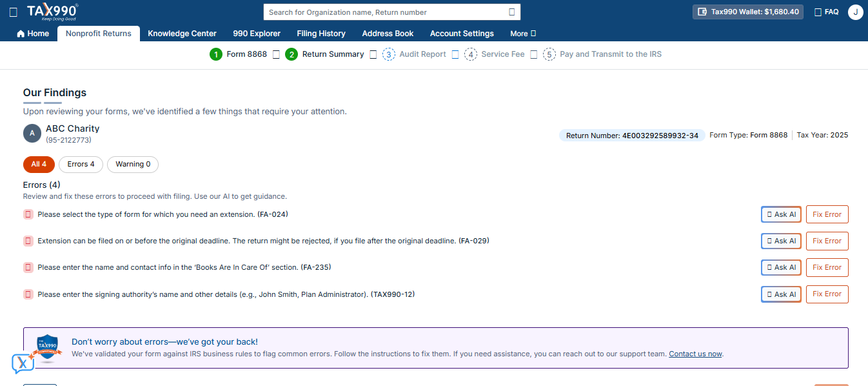Select the Nonprofit Returns tab

[x=99, y=34]
